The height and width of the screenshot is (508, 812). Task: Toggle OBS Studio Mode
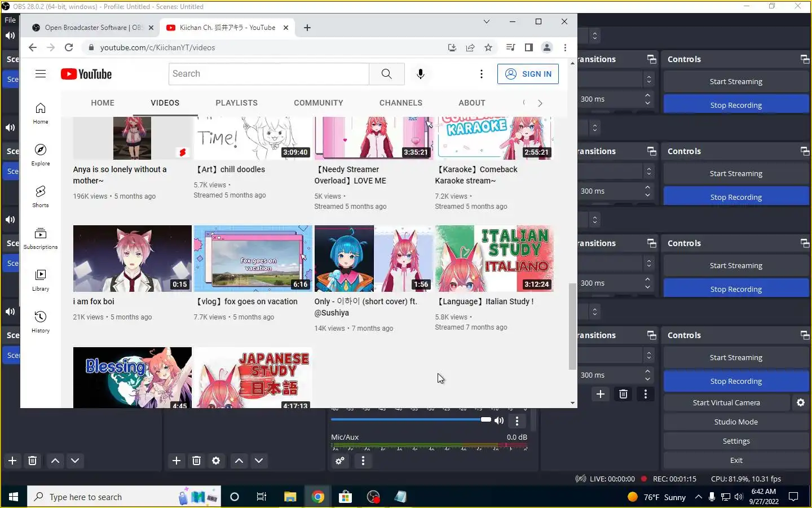point(736,422)
